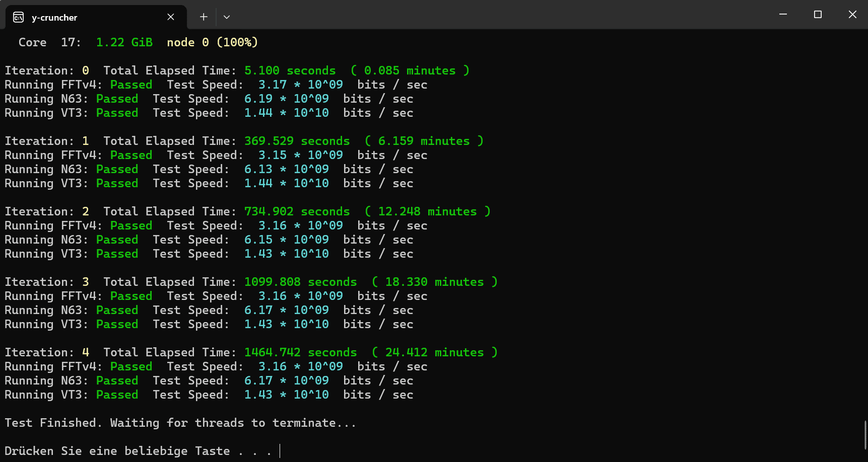Click the terminal icon in y-cruncher tab

pyautogui.click(x=19, y=18)
